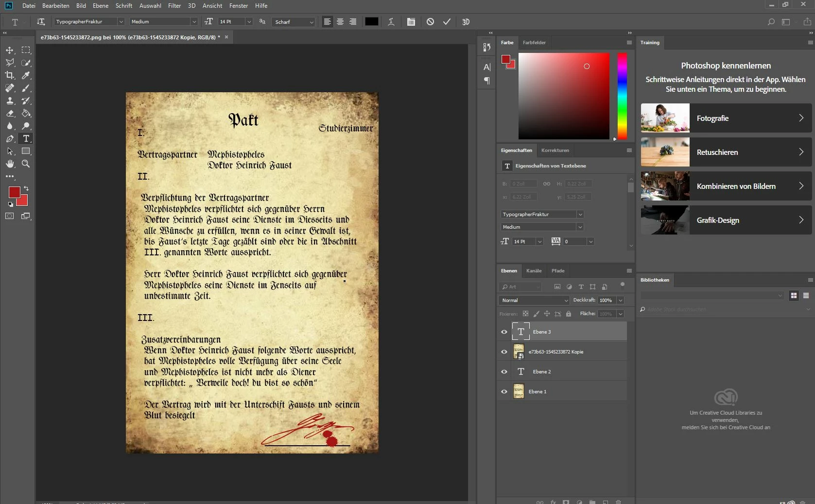Click the text color swatch in options bar
Image resolution: width=815 pixels, height=504 pixels.
click(x=372, y=22)
